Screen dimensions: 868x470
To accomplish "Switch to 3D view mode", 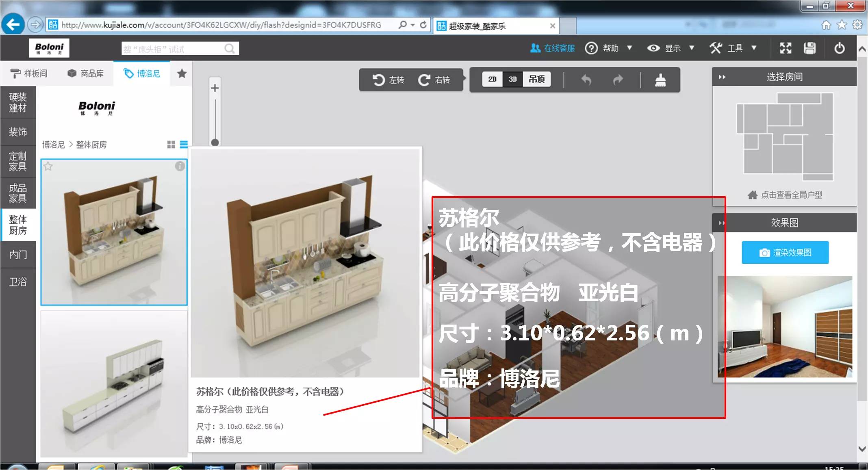I will click(x=512, y=79).
